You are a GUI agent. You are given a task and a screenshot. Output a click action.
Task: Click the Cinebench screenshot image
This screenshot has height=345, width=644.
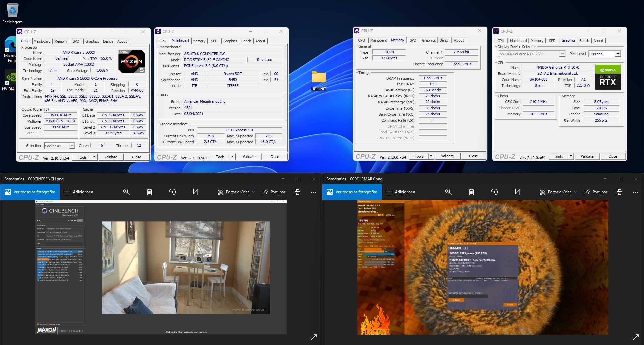tap(161, 267)
